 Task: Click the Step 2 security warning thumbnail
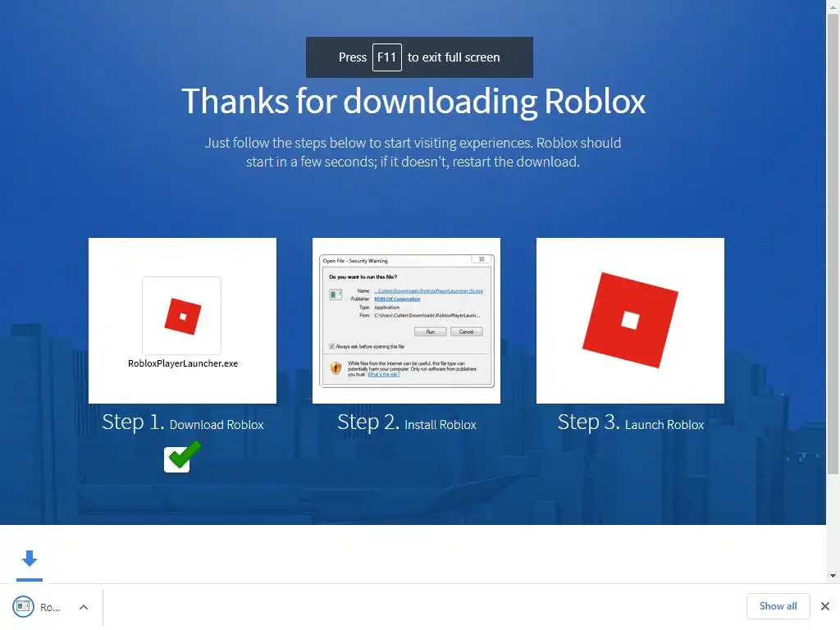(406, 321)
